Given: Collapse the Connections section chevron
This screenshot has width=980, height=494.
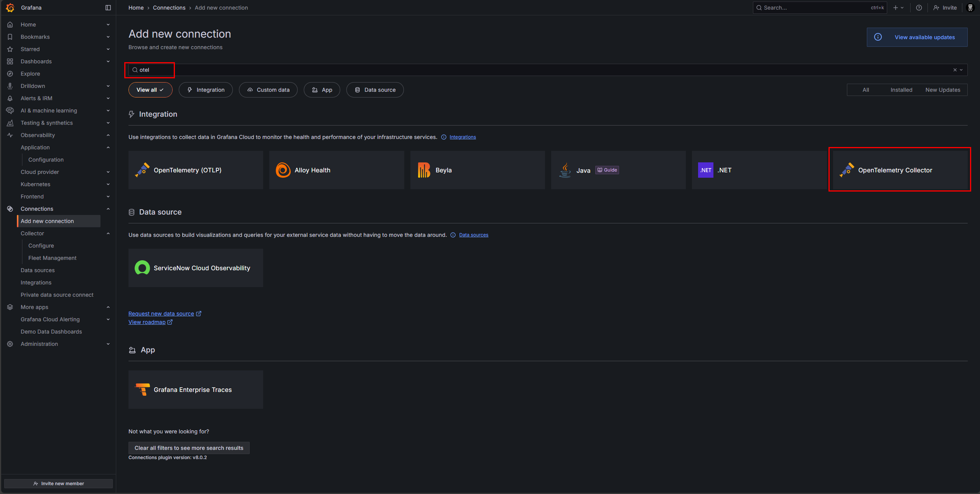Looking at the screenshot, I should click(x=108, y=209).
